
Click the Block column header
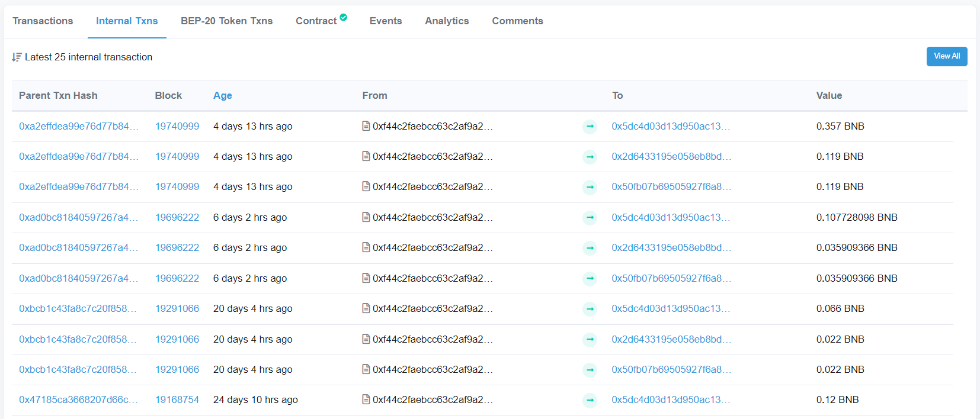(x=168, y=95)
